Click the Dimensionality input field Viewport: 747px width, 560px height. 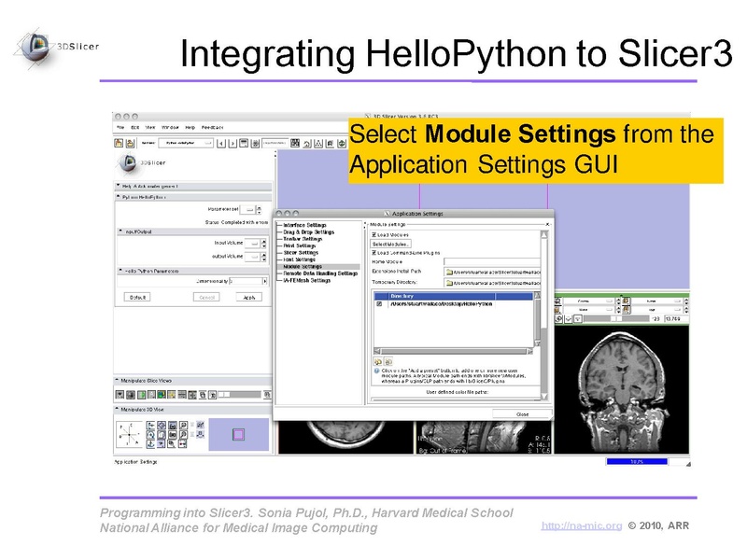[246, 282]
